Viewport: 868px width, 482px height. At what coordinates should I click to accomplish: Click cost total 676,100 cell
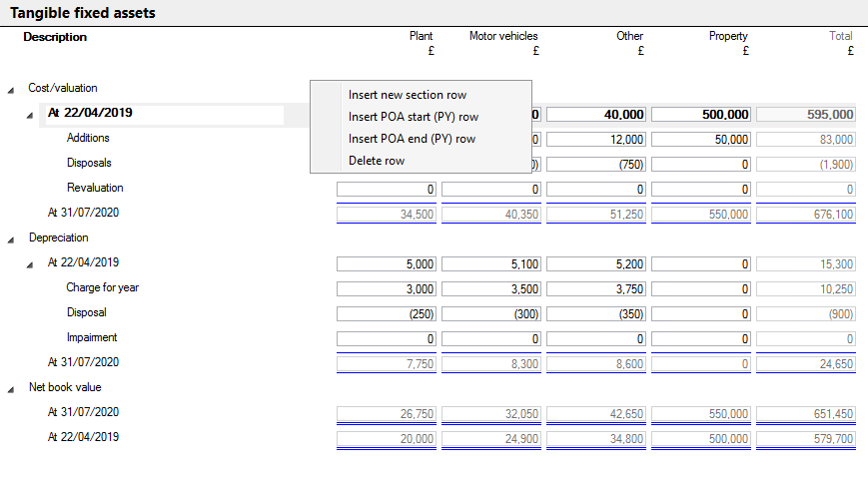806,215
